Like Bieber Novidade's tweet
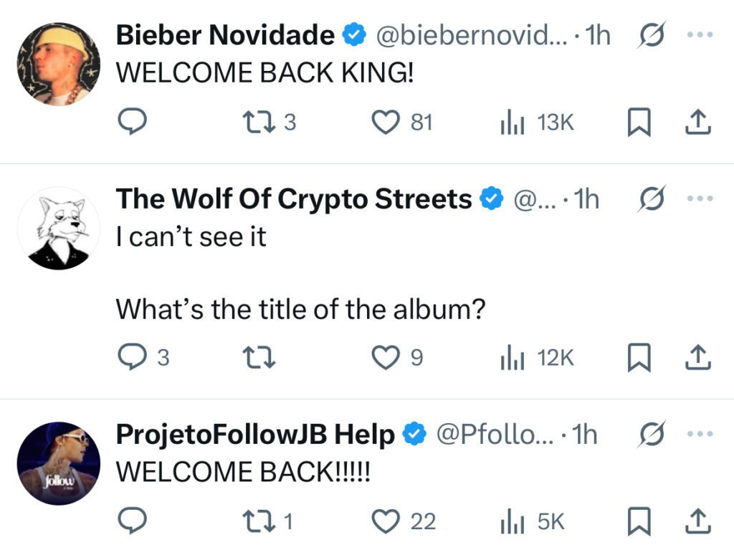This screenshot has width=734, height=560. click(401, 122)
